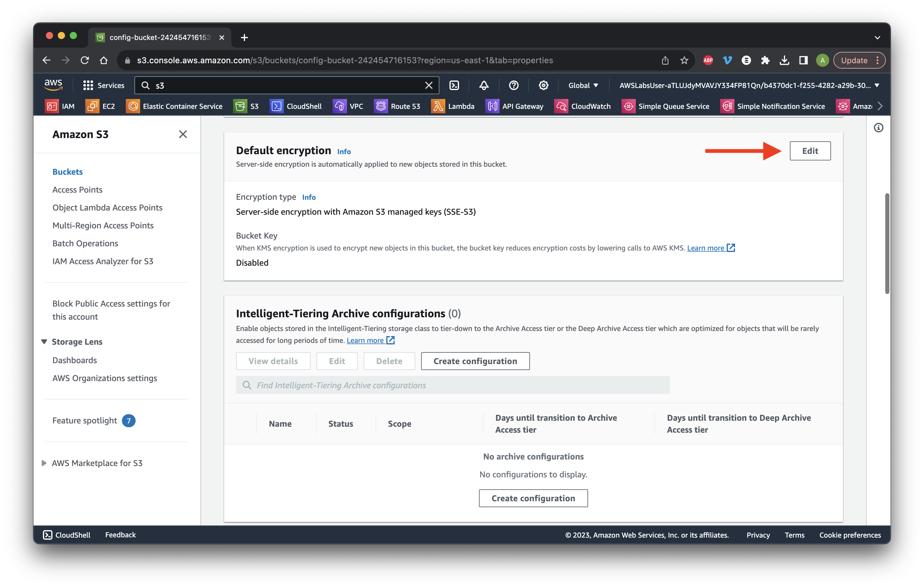Open IAM Access Analyzer for S3
924x588 pixels.
[103, 261]
